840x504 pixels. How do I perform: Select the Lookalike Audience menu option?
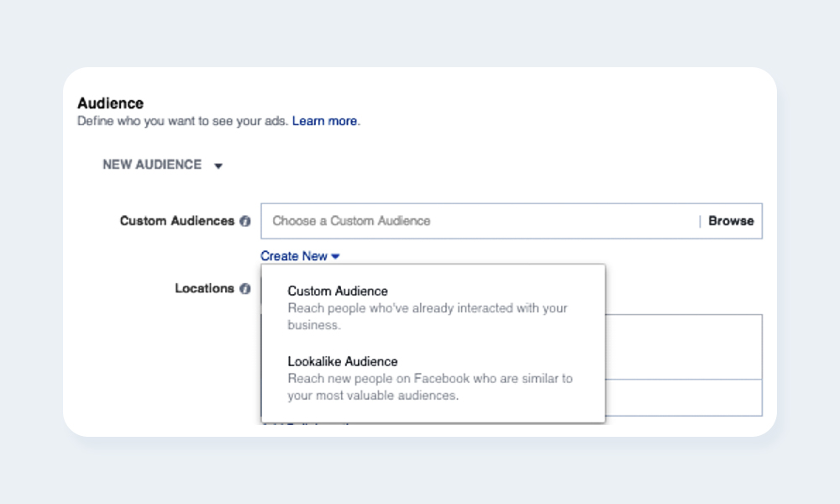click(x=433, y=378)
